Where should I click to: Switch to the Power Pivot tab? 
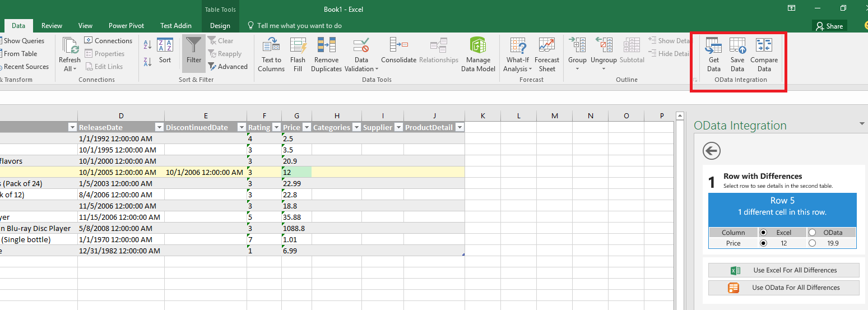click(x=126, y=26)
